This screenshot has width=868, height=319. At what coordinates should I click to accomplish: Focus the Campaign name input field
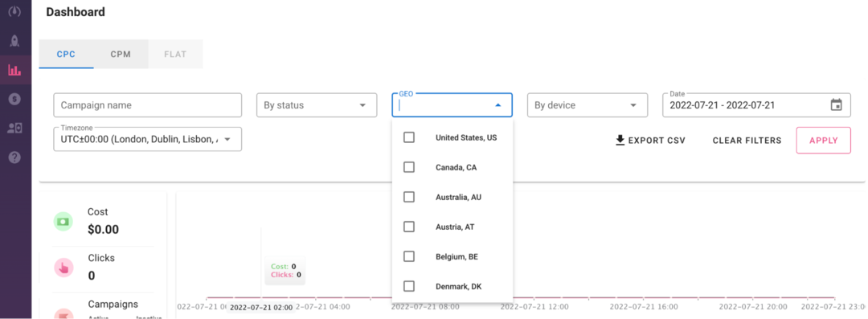point(148,105)
